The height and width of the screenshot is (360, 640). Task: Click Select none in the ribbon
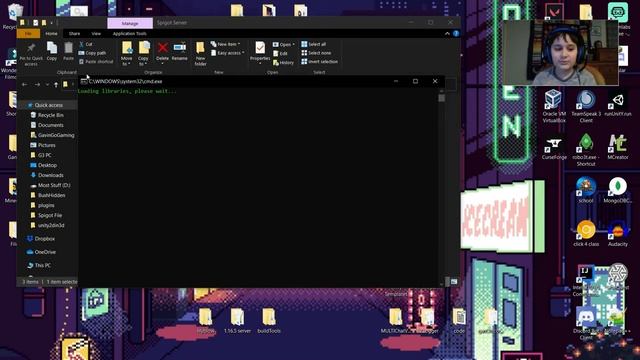(x=316, y=53)
